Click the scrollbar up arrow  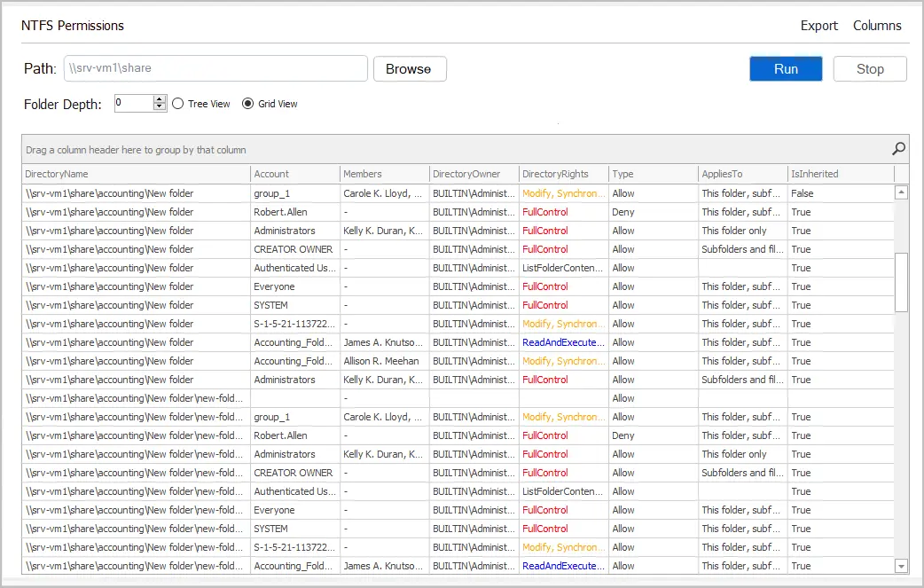[x=901, y=192]
